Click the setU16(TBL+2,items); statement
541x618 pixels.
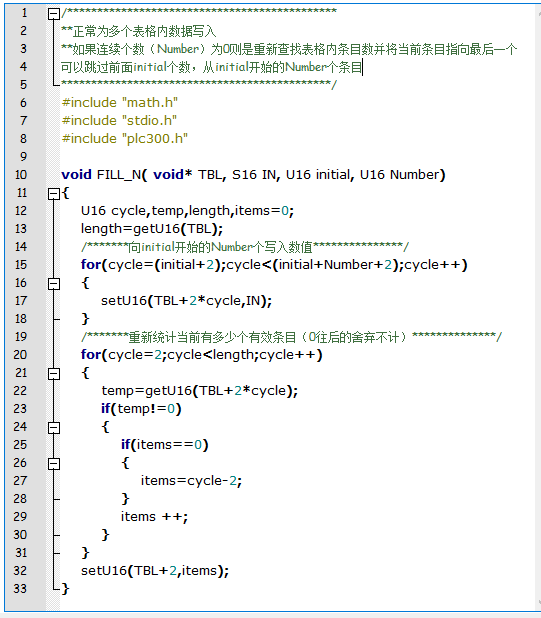tap(155, 571)
